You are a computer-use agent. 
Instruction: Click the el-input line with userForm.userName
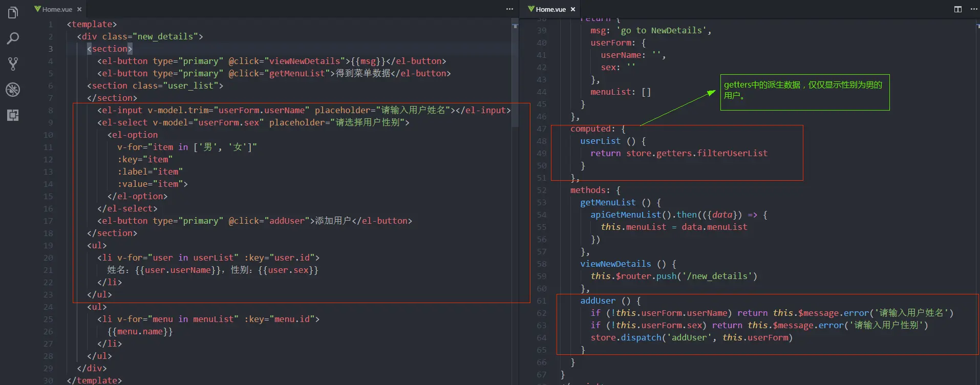[x=304, y=110]
